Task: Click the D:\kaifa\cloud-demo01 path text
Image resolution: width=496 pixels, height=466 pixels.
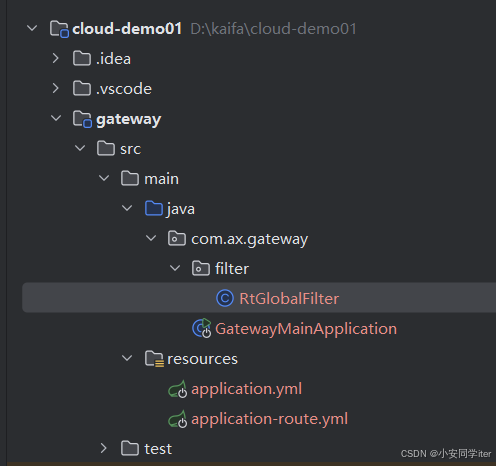Action: coord(273,29)
